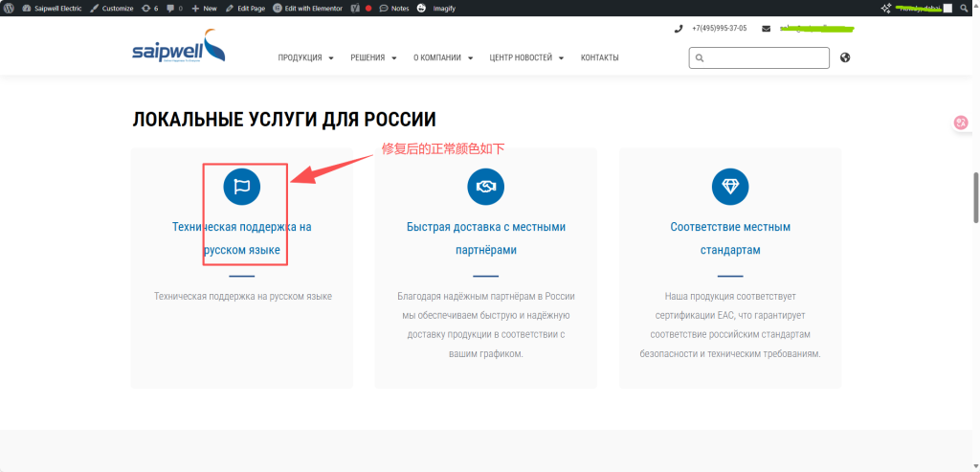This screenshot has width=980, height=472.
Task: Open the comments bubble in admin bar
Action: pos(173,8)
